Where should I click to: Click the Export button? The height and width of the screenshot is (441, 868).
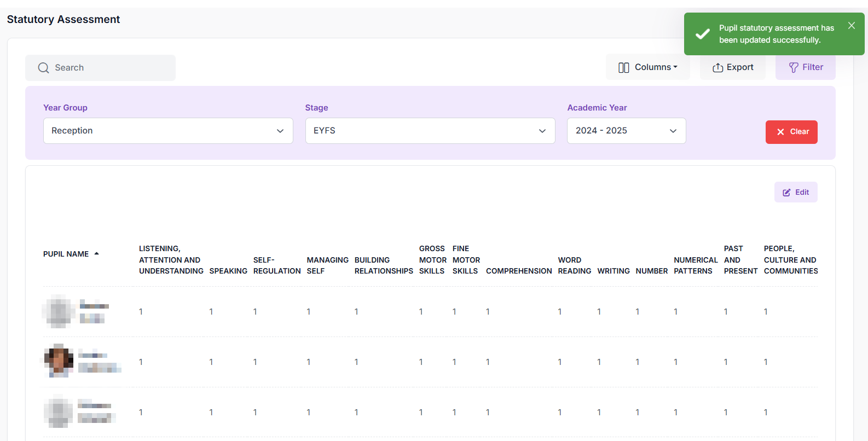(x=732, y=67)
